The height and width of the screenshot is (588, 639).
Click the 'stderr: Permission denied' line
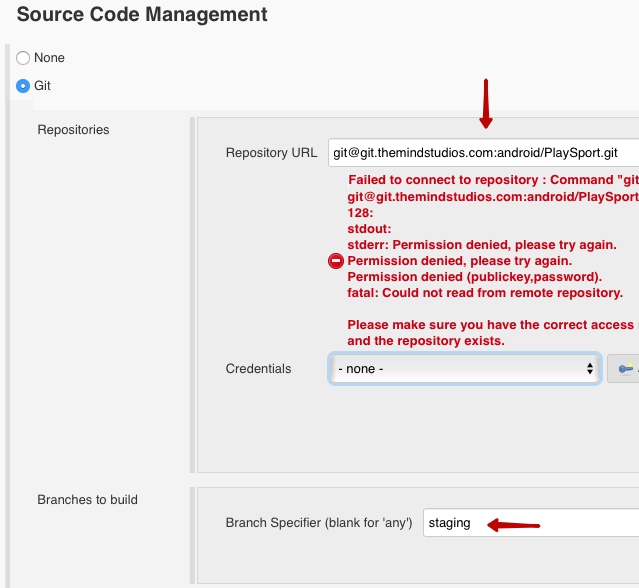coord(482,244)
